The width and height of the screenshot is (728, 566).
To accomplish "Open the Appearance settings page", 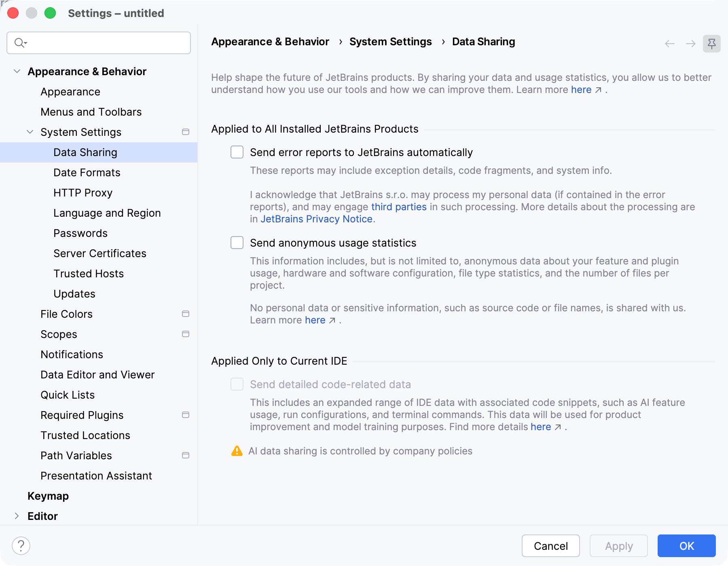I will click(70, 92).
